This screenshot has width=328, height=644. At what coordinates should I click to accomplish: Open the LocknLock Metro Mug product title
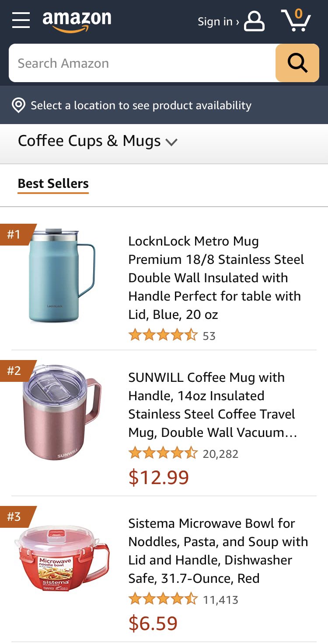[x=216, y=278]
